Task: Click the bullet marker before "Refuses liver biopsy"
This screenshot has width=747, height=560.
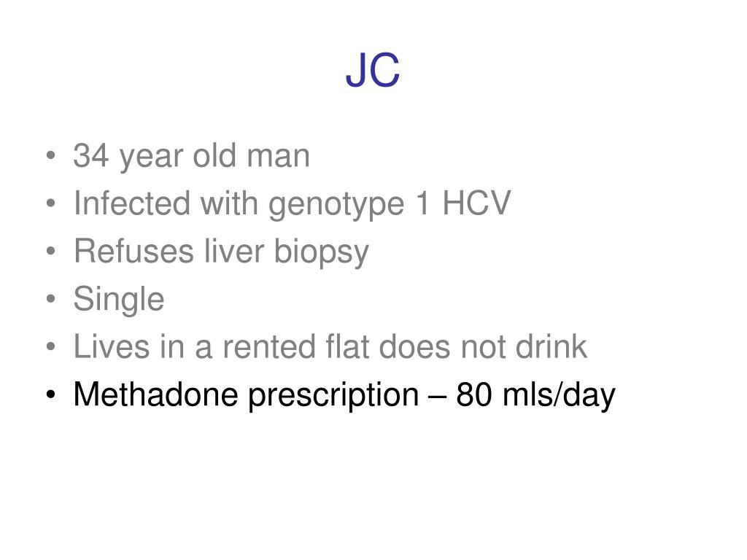Action: point(51,251)
